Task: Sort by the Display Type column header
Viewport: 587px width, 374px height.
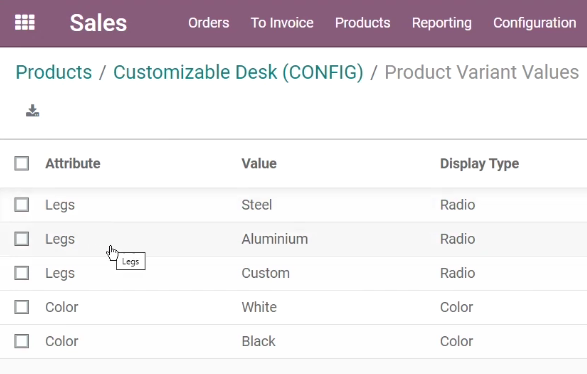Action: [x=480, y=164]
